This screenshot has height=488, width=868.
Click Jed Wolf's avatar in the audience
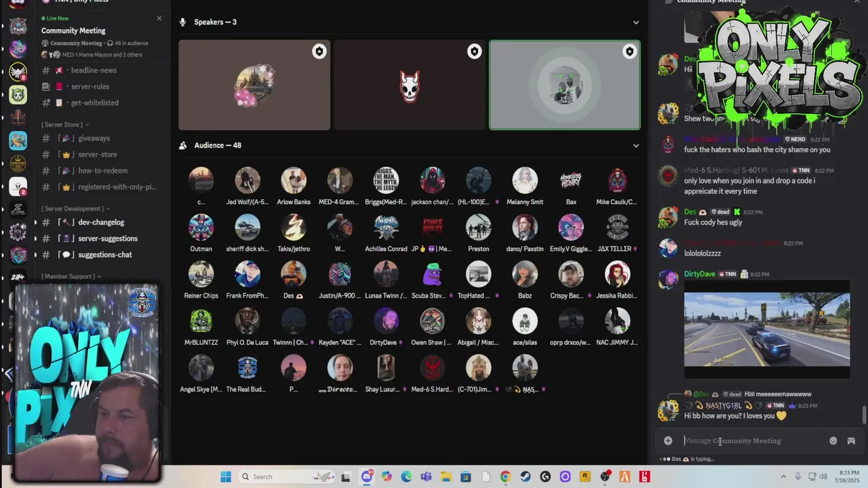coord(248,180)
